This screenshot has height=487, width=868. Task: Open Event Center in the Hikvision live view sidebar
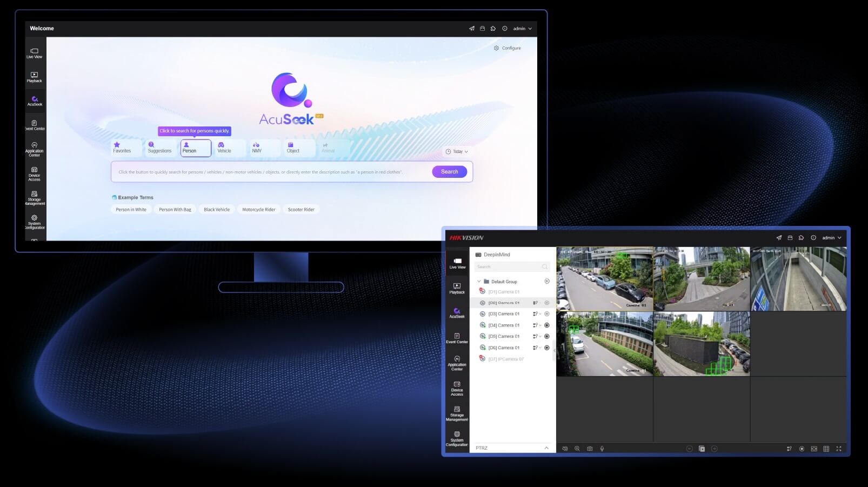tap(457, 338)
